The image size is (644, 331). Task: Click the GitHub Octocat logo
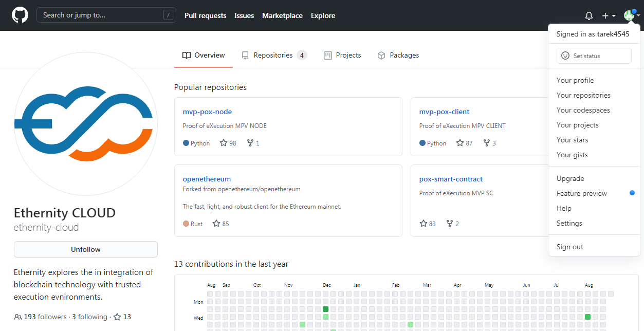pyautogui.click(x=20, y=15)
